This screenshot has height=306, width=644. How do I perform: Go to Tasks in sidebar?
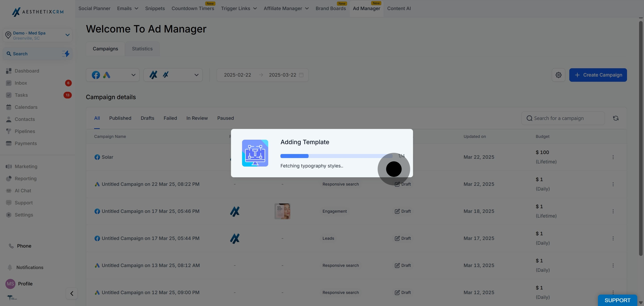tap(21, 95)
